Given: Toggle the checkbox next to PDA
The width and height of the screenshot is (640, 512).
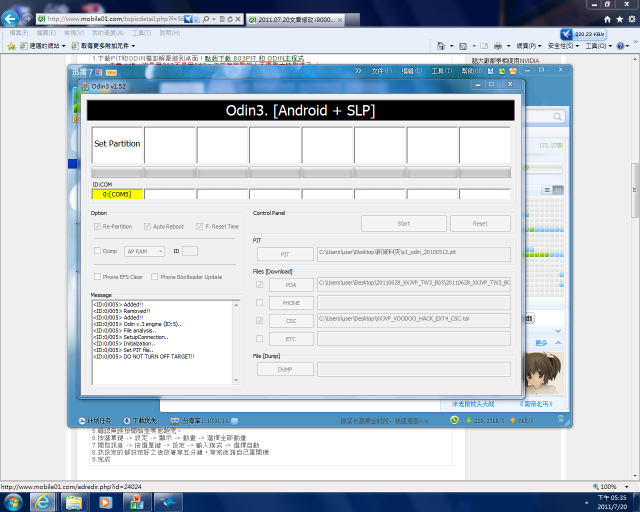Looking at the screenshot, I should point(259,285).
